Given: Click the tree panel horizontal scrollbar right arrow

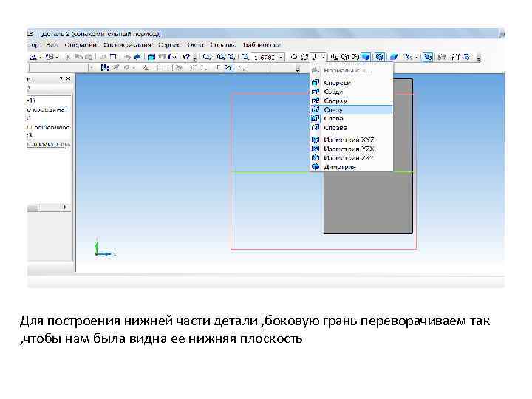Looking at the screenshot, I should (x=65, y=207).
